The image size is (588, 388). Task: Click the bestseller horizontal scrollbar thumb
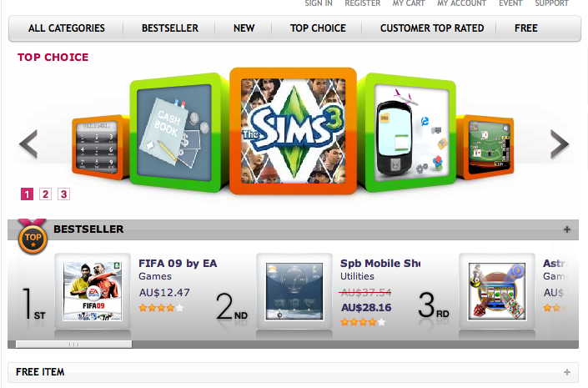[74, 344]
